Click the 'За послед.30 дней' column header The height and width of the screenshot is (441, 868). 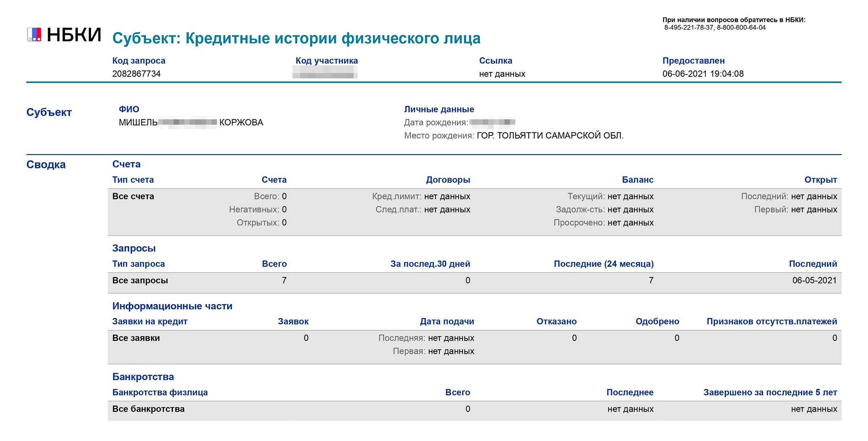click(x=430, y=264)
